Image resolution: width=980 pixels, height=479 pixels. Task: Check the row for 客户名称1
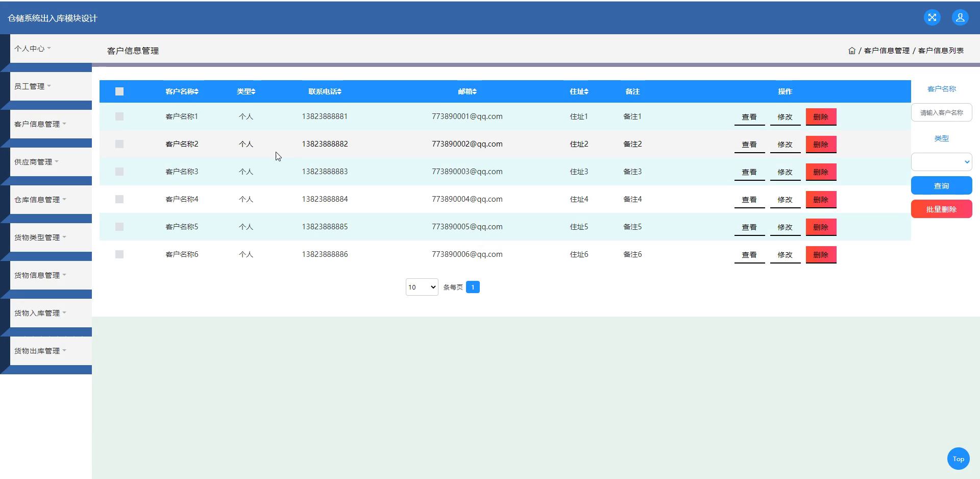coord(119,116)
